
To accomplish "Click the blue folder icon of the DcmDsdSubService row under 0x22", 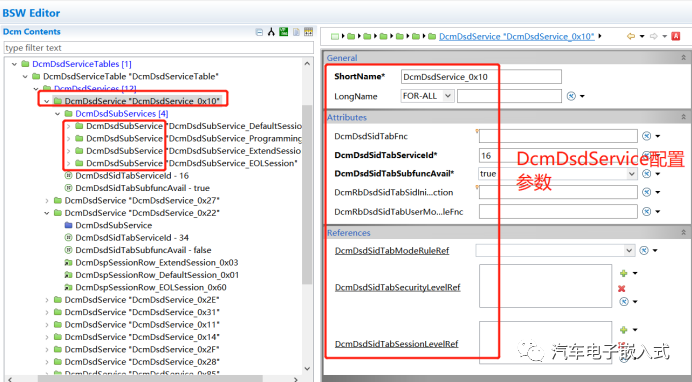I will (x=68, y=225).
